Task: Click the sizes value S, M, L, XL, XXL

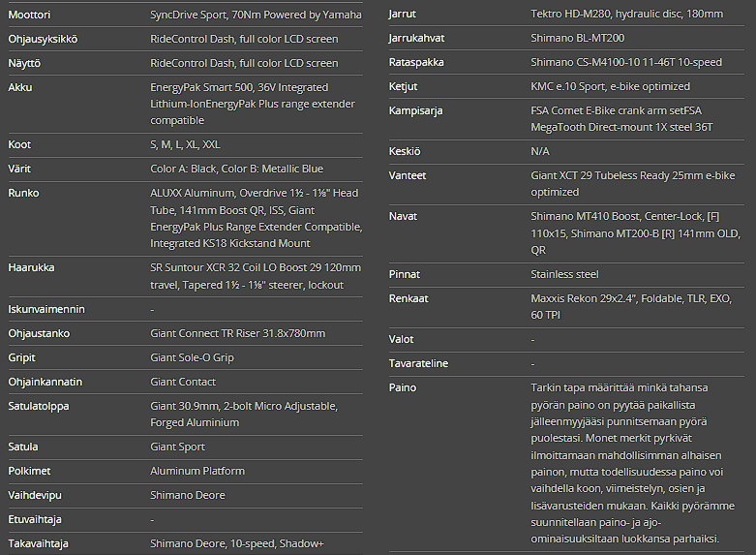Action: click(185, 144)
